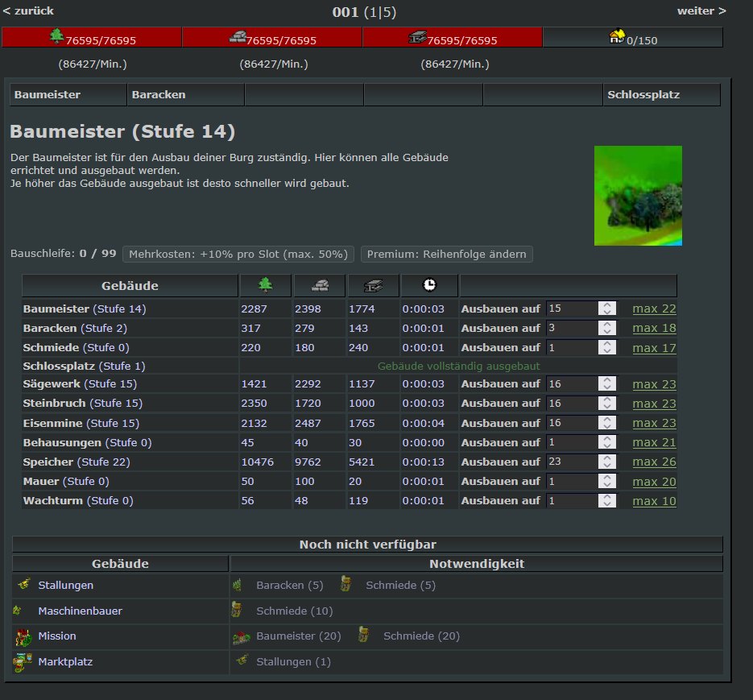Click the Stallungen building icon
The image size is (753, 700).
coord(23,585)
